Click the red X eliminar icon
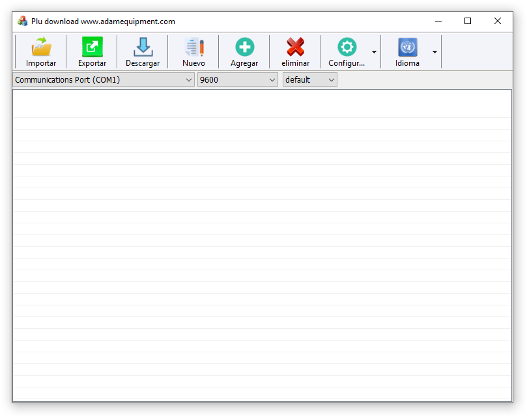 coord(295,48)
